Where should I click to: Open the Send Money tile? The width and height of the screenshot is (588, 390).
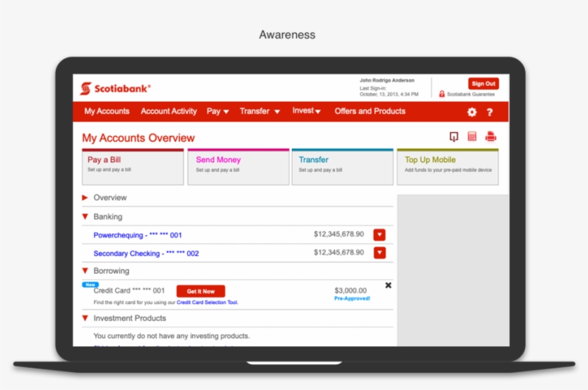tap(239, 167)
